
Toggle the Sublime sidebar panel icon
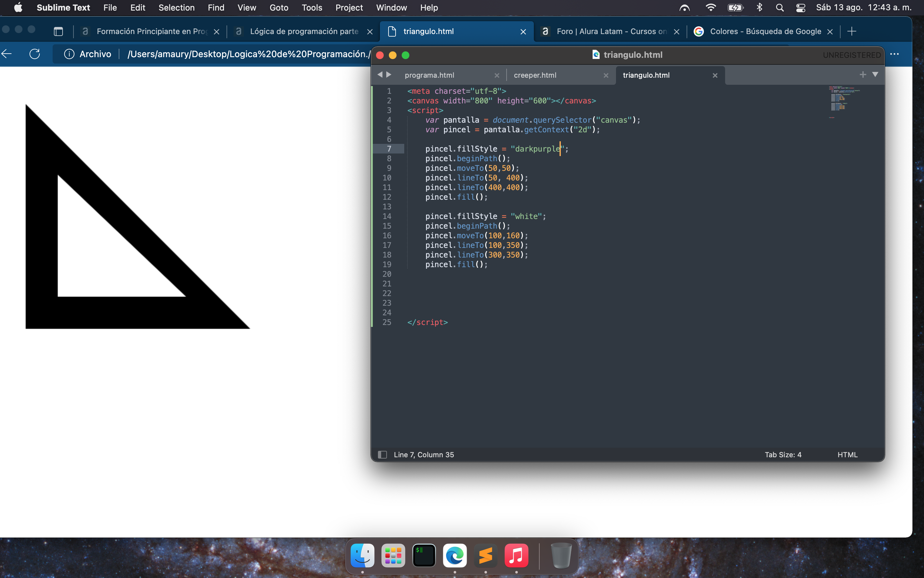tap(382, 454)
